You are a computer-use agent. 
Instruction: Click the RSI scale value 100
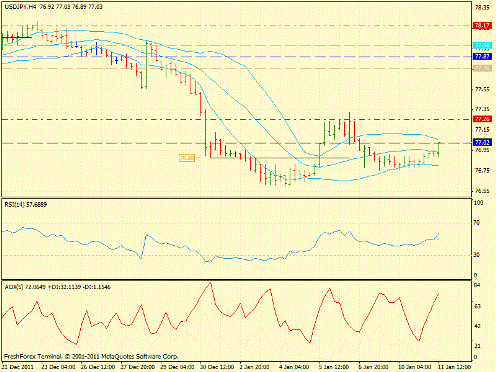coord(479,203)
